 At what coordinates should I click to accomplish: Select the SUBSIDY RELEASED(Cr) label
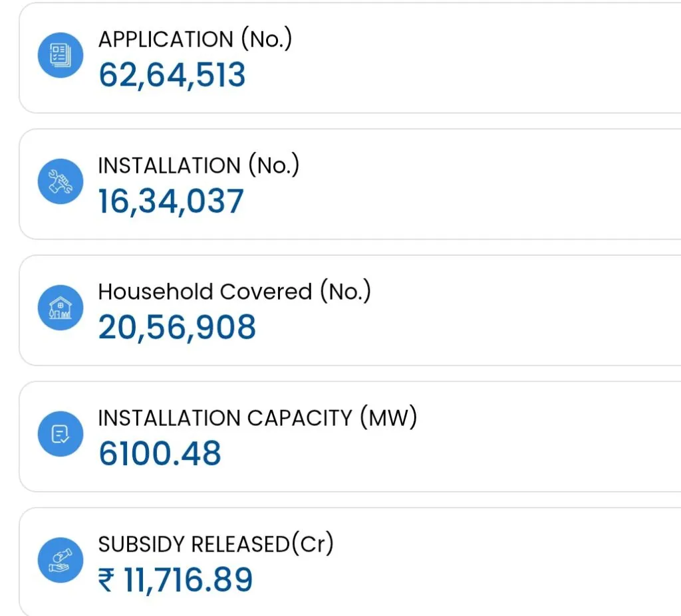click(215, 544)
